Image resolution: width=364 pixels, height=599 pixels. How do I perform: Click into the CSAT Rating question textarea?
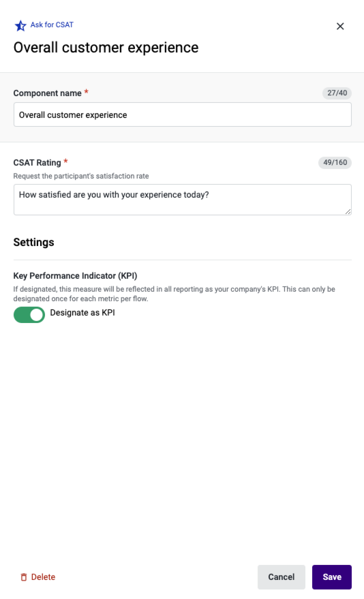tap(182, 200)
